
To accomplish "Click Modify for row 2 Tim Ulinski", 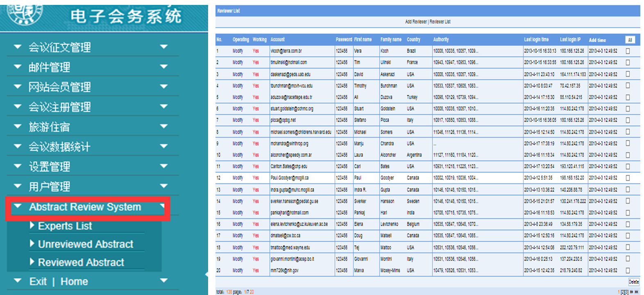I will 238,63.
